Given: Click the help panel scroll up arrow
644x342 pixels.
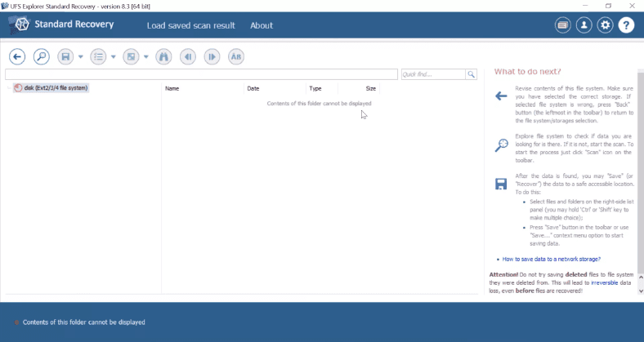Looking at the screenshot, I should coord(641,278).
